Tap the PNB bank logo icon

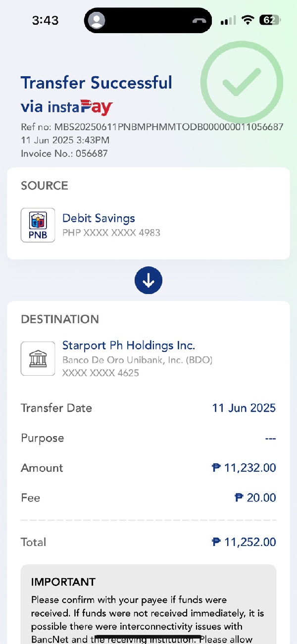point(38,225)
